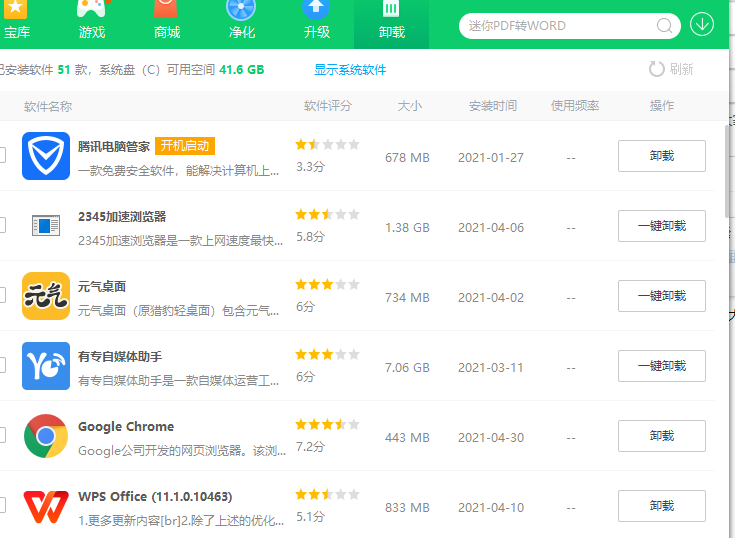Click the download arrow circle icon
This screenshot has width=735, height=538.
point(702,25)
